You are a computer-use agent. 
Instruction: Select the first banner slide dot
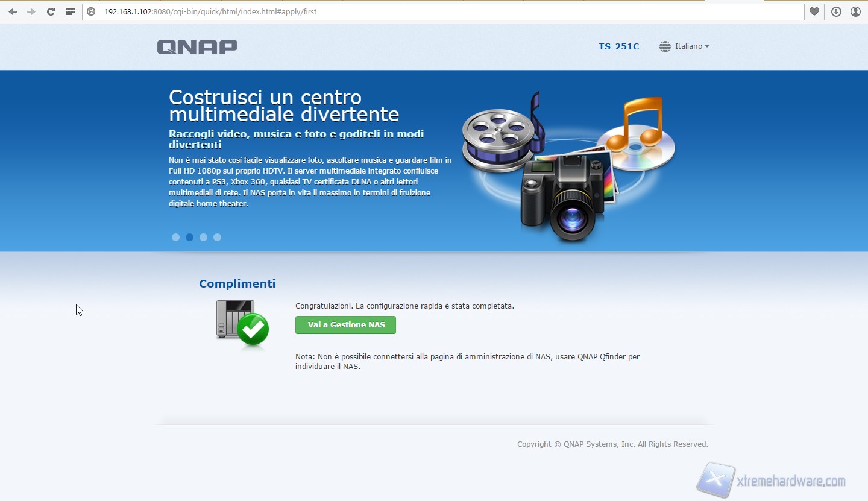tap(175, 237)
